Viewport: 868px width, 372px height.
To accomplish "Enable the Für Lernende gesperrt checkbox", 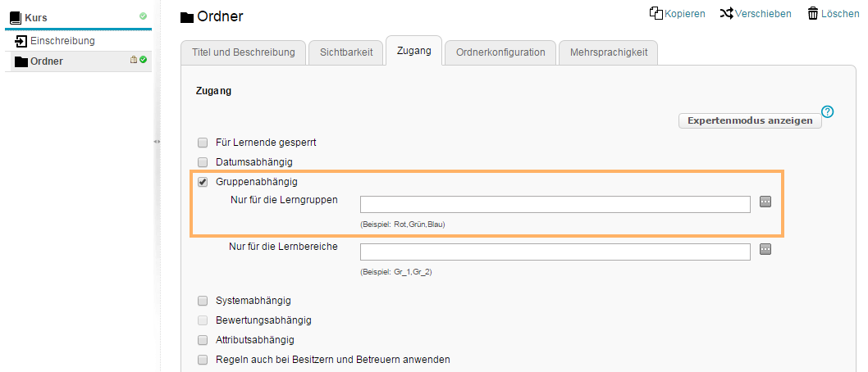I will [203, 143].
